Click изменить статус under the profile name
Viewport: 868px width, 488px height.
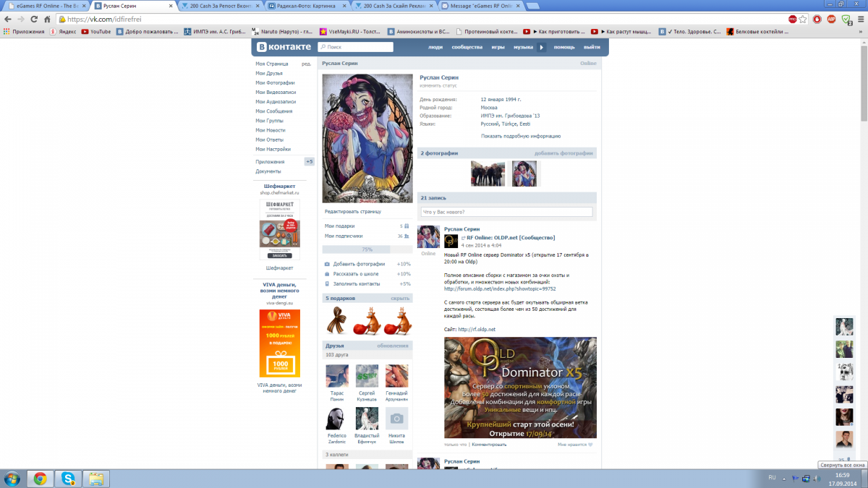click(x=438, y=85)
